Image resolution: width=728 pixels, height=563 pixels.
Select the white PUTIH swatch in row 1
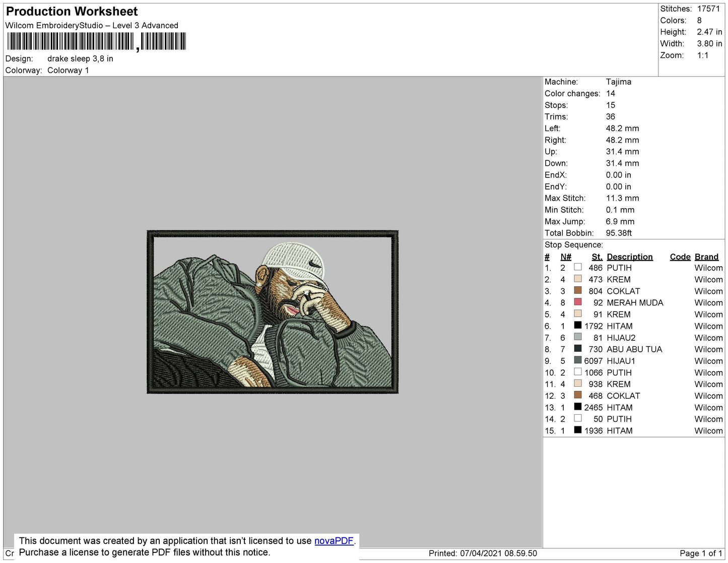point(578,267)
